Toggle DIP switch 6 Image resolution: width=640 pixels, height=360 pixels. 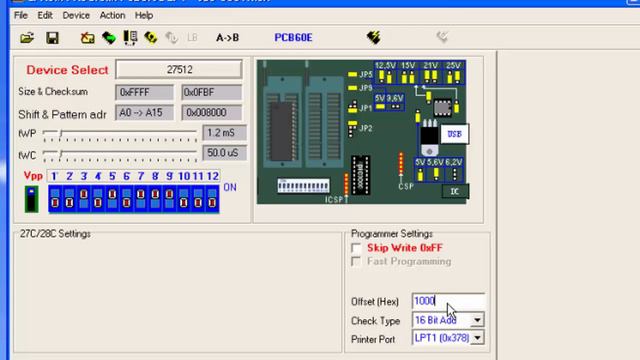tap(127, 198)
